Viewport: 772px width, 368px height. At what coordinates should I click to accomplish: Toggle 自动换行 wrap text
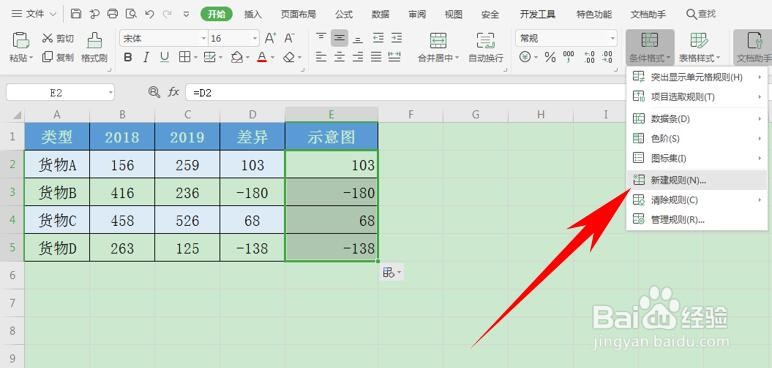[x=485, y=47]
